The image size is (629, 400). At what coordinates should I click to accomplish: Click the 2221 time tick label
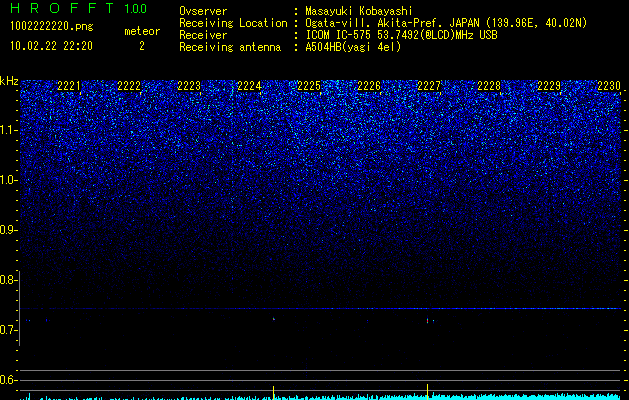point(69,86)
